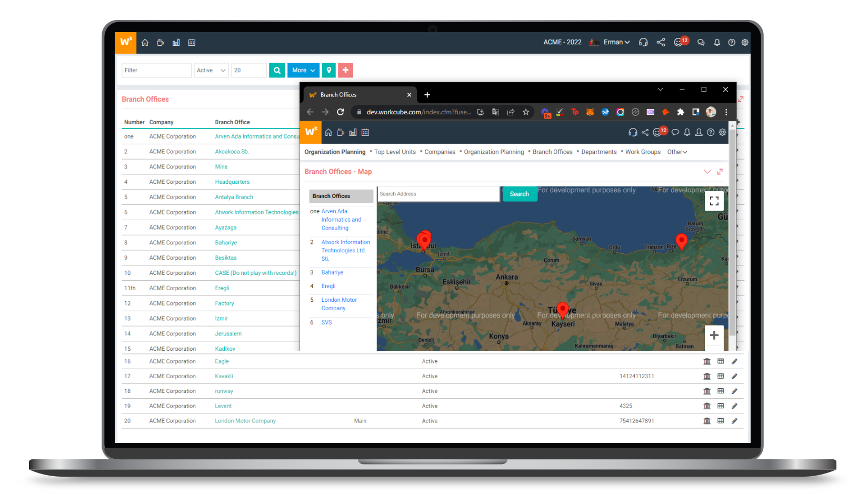868x503 pixels.
Task: Click the Filter text field
Action: pos(157,70)
